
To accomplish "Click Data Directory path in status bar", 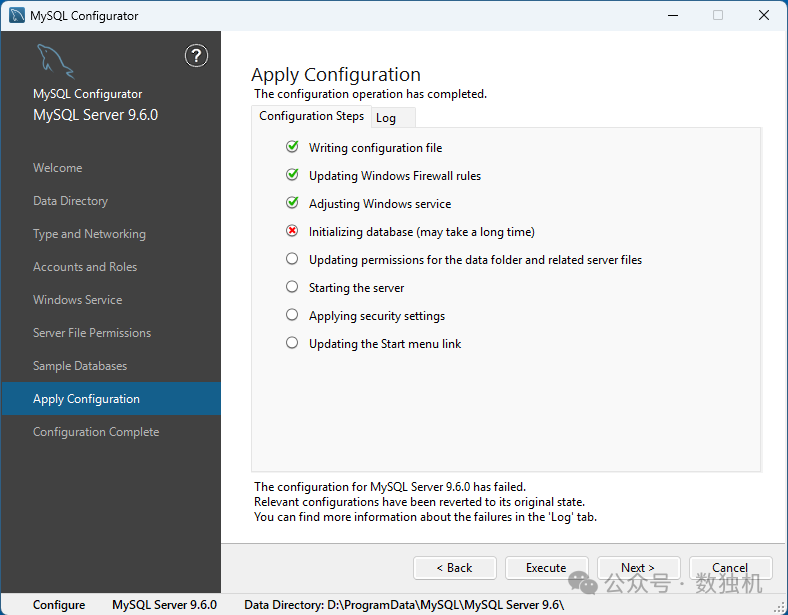I will tap(404, 605).
